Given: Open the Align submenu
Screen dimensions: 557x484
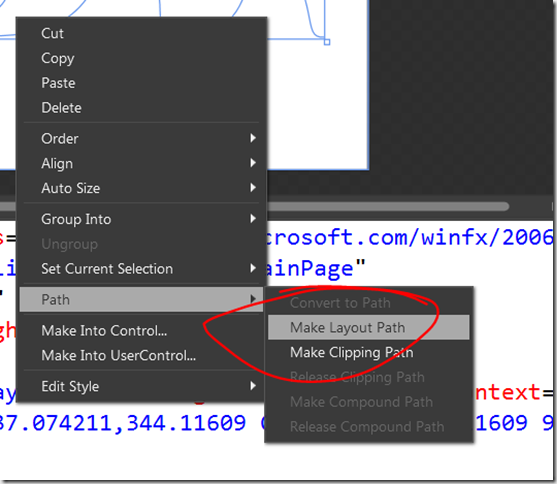Looking at the screenshot, I should point(141,163).
